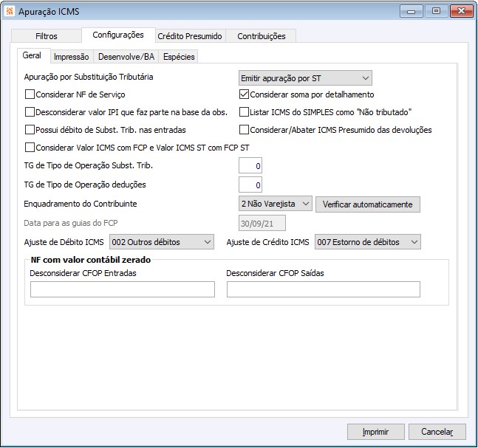Screen dimensions: 478x448
Task: Expand the Emitir apuração por ST dropdown
Action: 305,78
